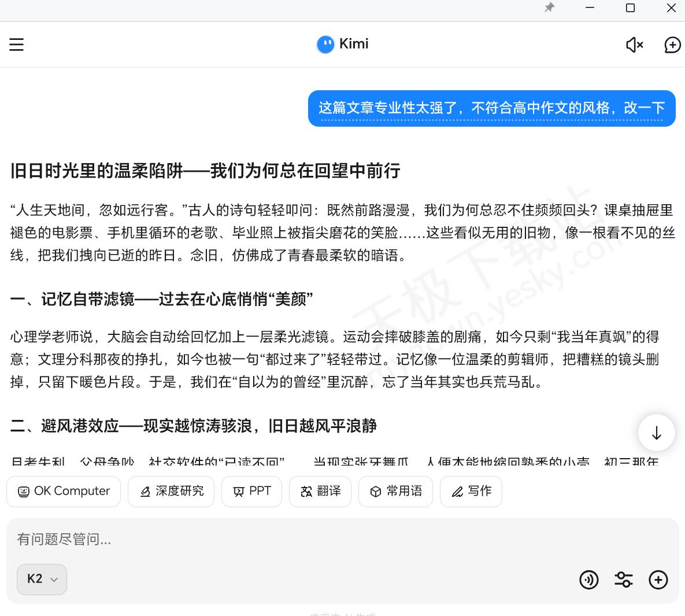This screenshot has height=616, width=685.
Task: Click the Kimi logo in header
Action: point(342,44)
